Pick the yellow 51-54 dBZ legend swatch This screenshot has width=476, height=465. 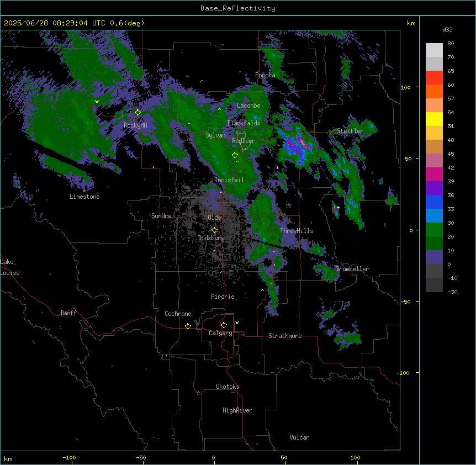(434, 119)
